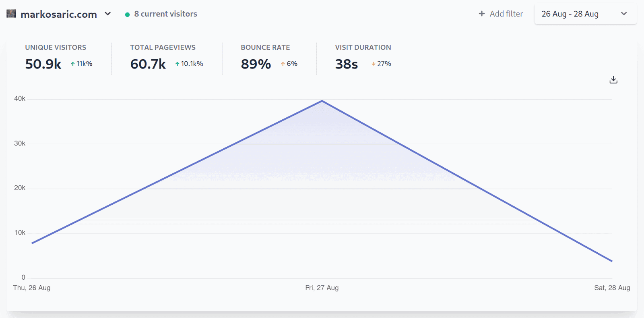Click the plus icon beside Add filter

pyautogui.click(x=481, y=14)
